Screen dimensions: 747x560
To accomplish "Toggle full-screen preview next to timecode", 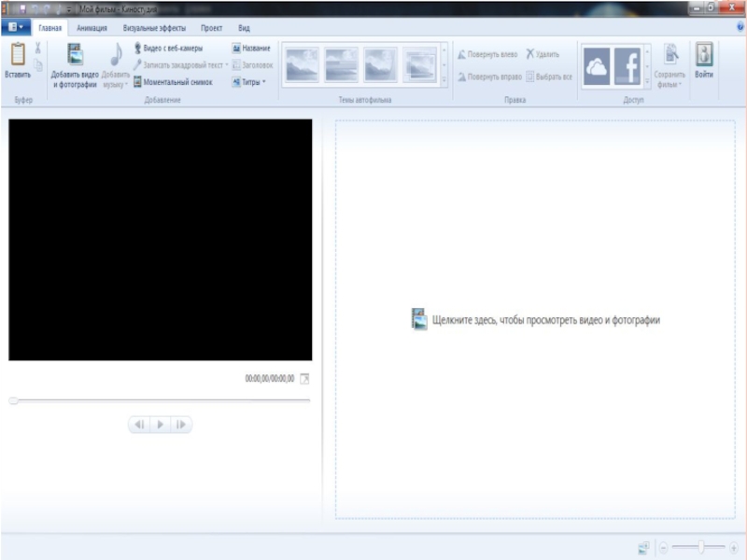I will (304, 379).
